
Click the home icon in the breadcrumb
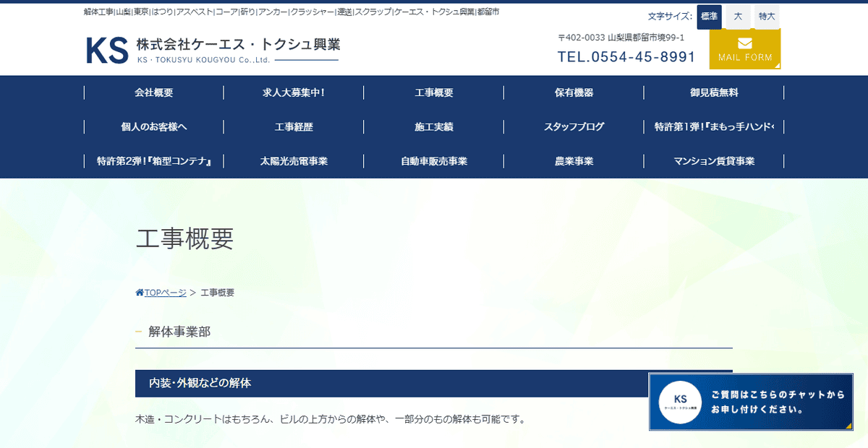click(x=140, y=292)
